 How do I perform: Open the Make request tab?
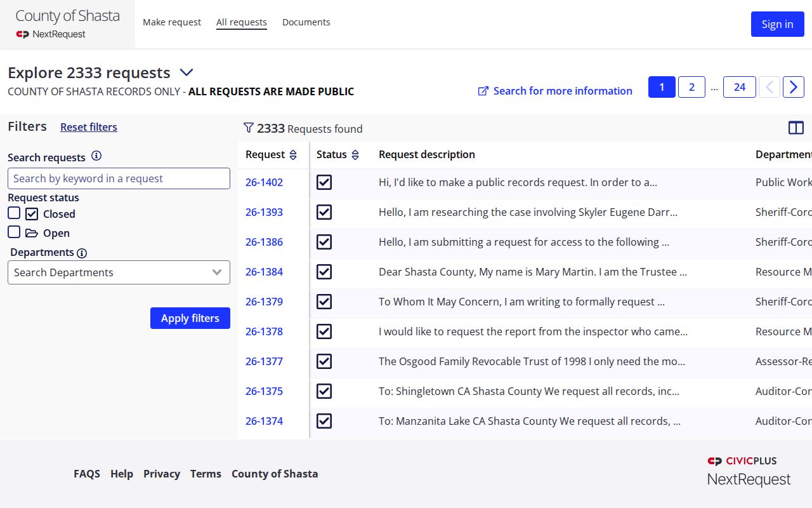pyautogui.click(x=172, y=22)
